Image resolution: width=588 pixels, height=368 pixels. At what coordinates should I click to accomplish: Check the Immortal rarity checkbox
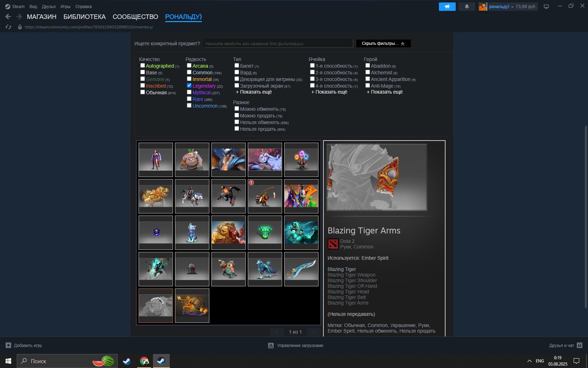tap(189, 79)
